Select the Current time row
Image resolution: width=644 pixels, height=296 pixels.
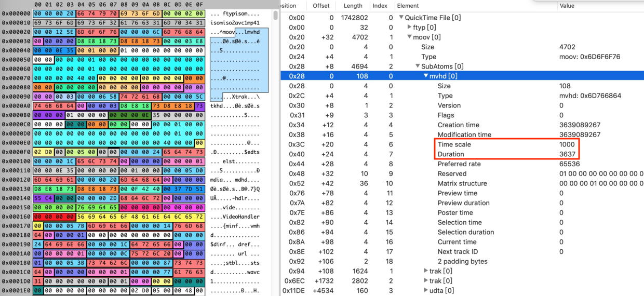462,242
